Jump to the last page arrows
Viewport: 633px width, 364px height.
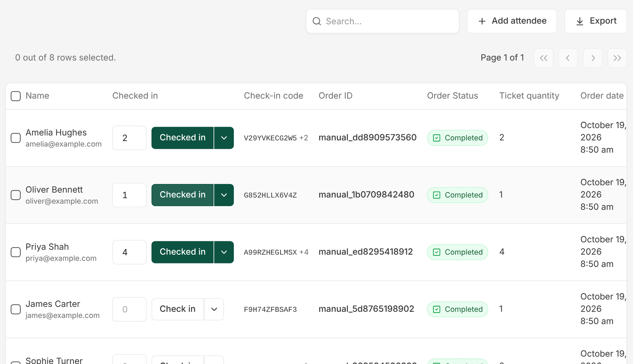pos(617,58)
